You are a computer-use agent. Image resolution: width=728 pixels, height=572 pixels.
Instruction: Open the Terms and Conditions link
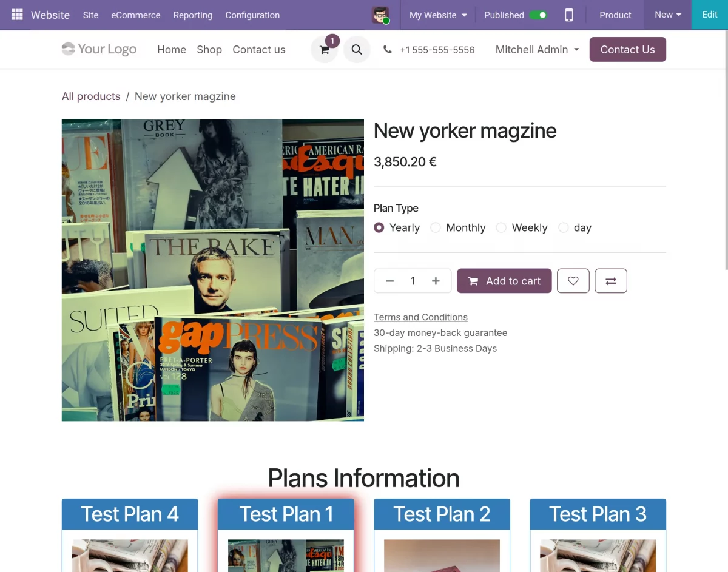[x=420, y=317]
